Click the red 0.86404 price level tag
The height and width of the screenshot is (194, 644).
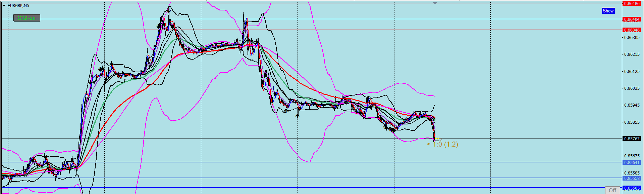pos(632,20)
